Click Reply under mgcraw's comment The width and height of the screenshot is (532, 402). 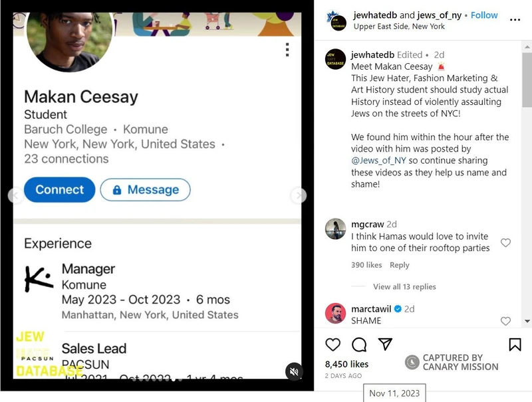[400, 264]
